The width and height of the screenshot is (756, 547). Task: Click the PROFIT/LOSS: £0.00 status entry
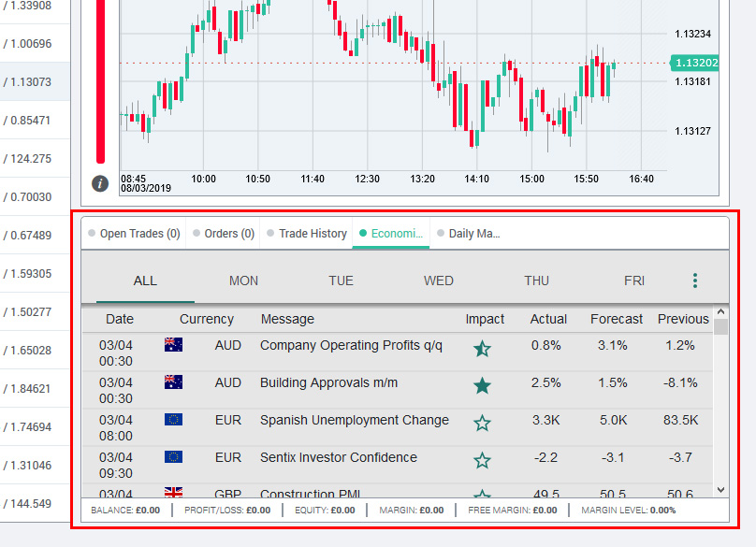227,511
